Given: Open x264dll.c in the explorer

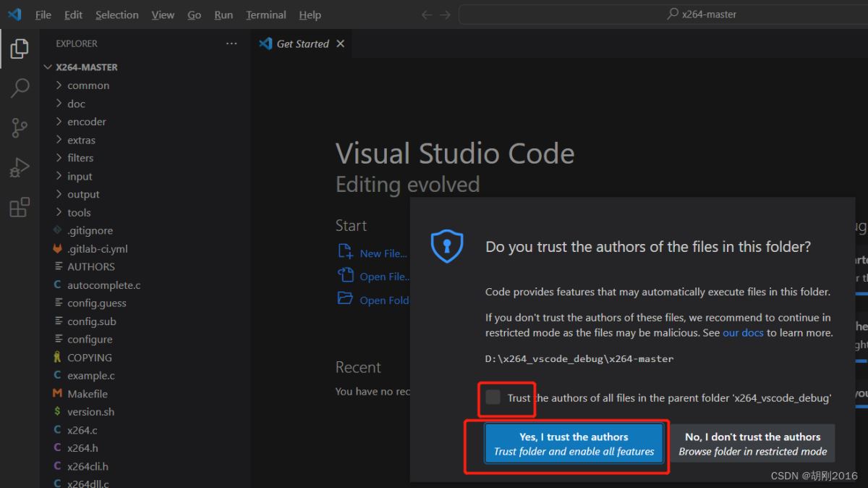Looking at the screenshot, I should pos(88,483).
